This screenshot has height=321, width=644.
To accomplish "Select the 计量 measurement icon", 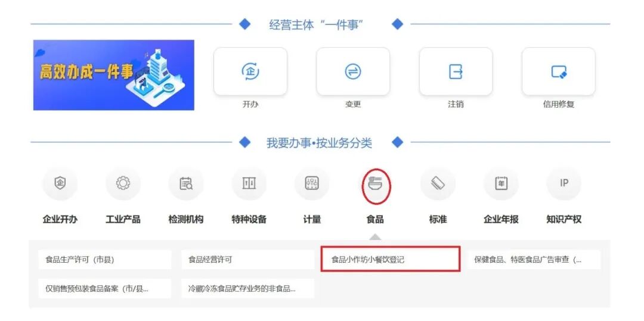I will (x=312, y=183).
